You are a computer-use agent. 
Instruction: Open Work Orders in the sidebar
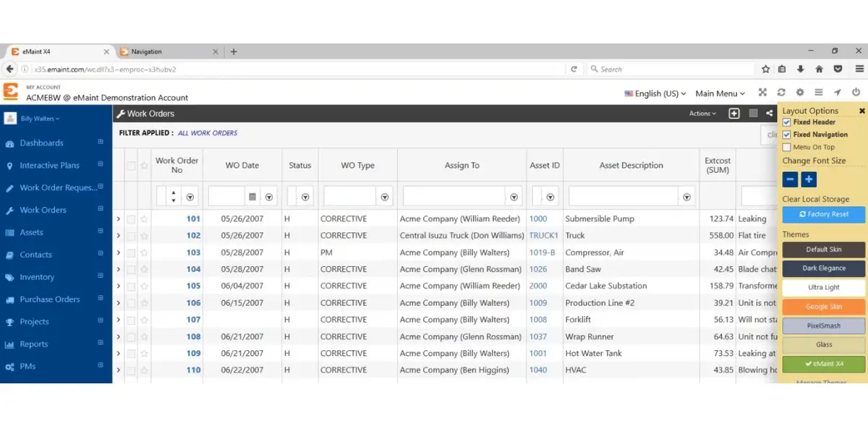pyautogui.click(x=43, y=210)
